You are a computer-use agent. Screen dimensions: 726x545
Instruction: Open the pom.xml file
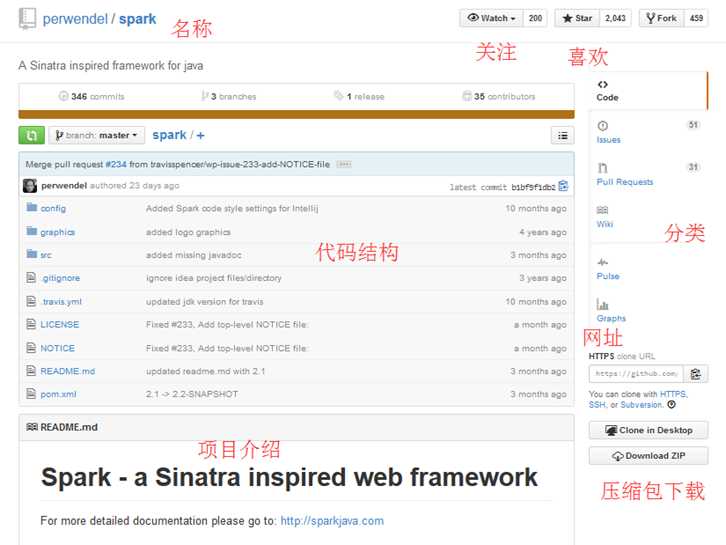(58, 395)
